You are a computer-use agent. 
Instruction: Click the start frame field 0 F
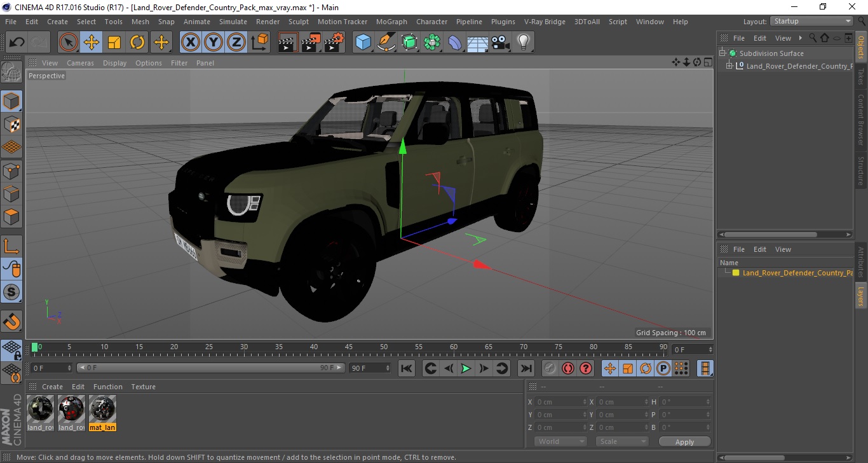pyautogui.click(x=51, y=368)
